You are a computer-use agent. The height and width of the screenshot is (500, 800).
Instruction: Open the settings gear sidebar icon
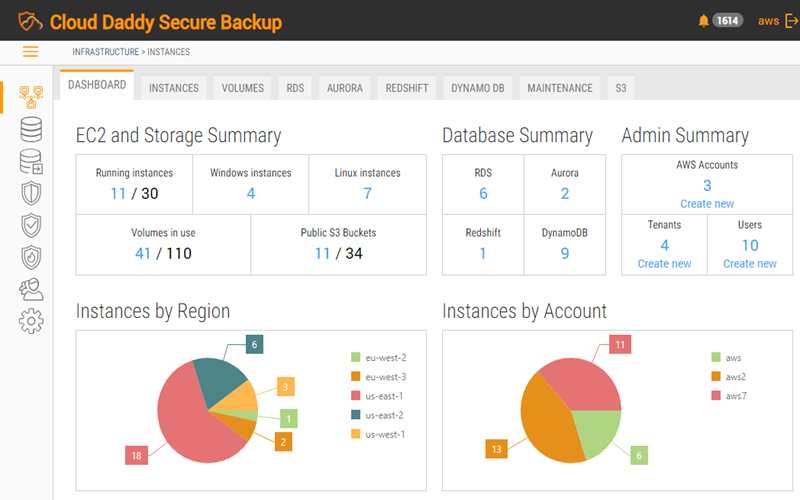click(31, 321)
